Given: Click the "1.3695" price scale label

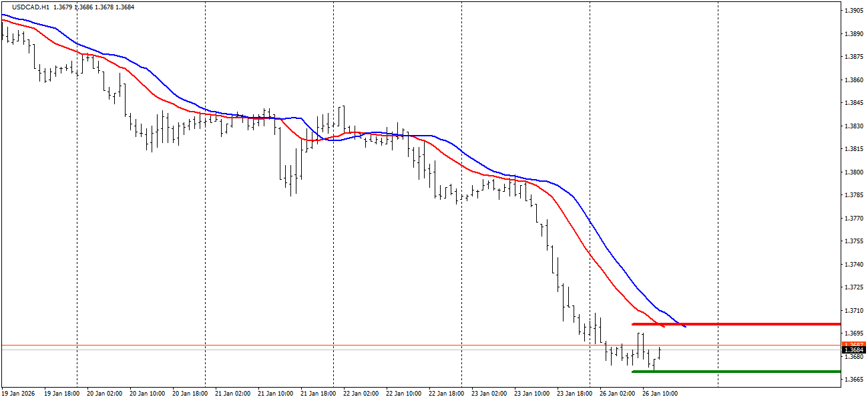Looking at the screenshot, I should coord(854,333).
